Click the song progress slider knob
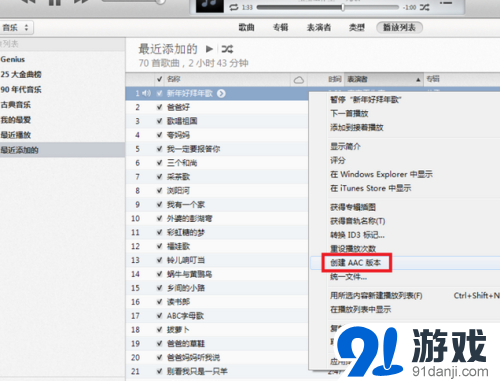 tap(343, 7)
